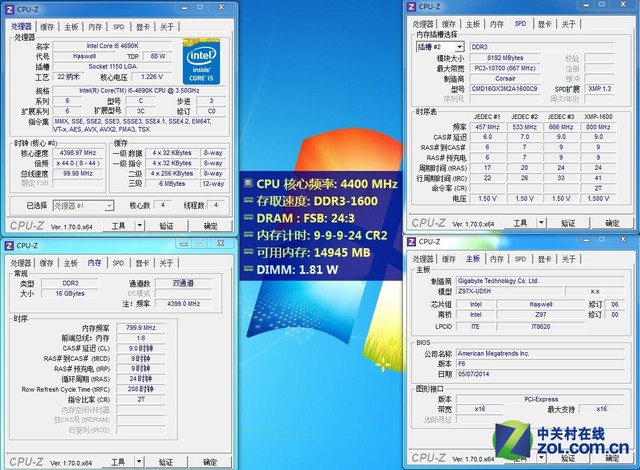
Task: Open 内存 tab in the mainboard window
Action: coord(497,259)
